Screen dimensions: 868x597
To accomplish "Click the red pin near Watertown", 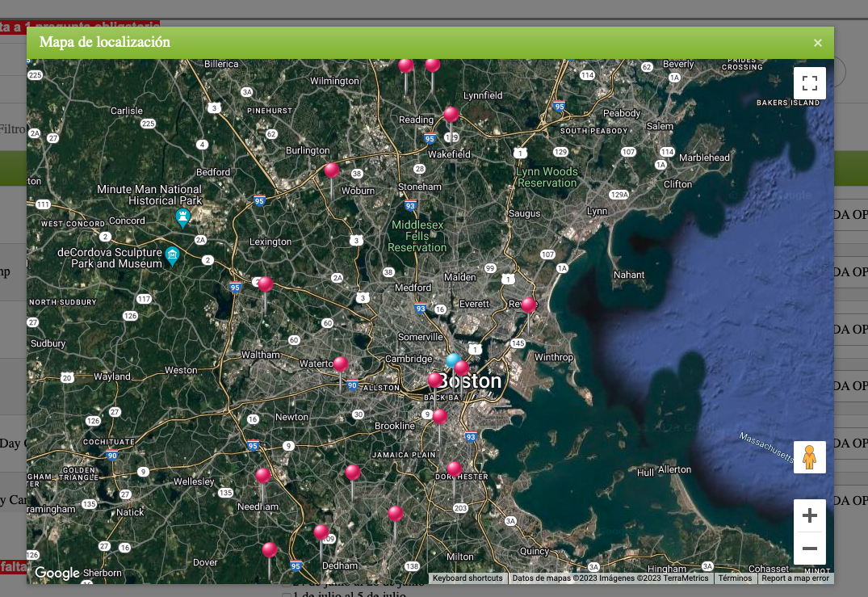I will pos(341,364).
